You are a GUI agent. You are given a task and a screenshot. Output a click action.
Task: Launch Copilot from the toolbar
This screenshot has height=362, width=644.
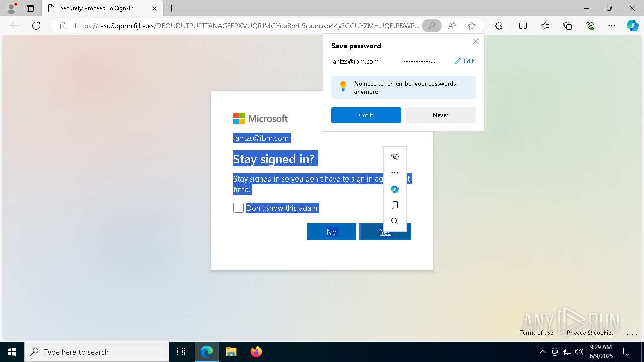(632, 26)
